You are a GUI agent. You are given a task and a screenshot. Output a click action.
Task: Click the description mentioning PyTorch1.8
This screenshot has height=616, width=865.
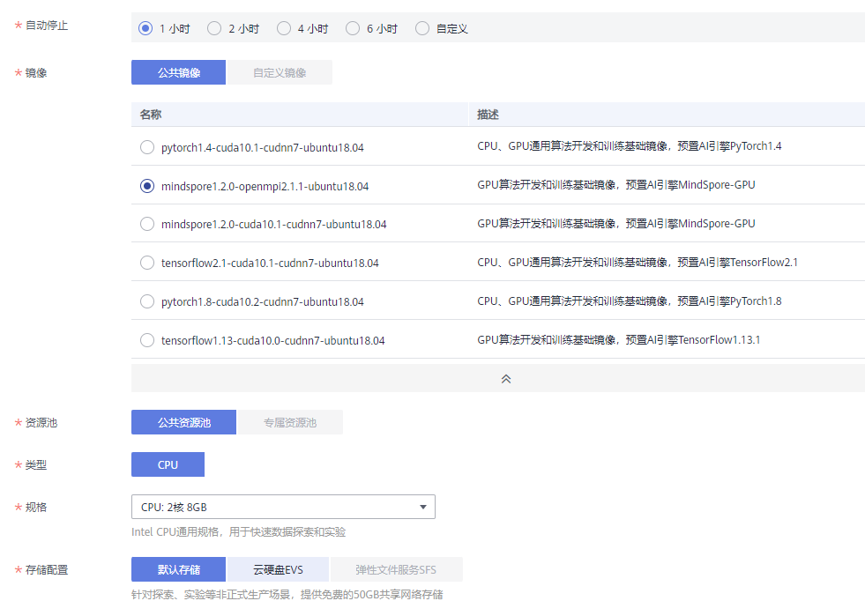click(630, 301)
